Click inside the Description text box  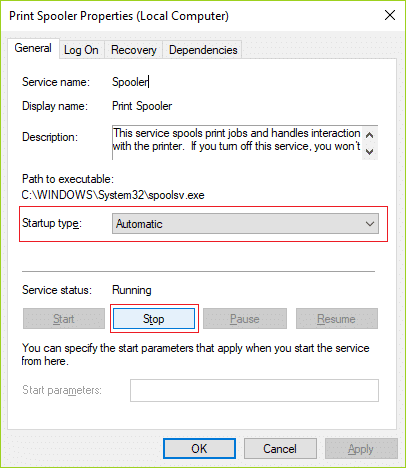[x=237, y=142]
